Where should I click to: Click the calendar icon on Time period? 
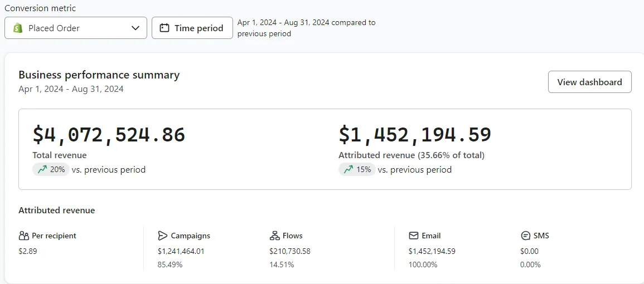[x=164, y=28]
